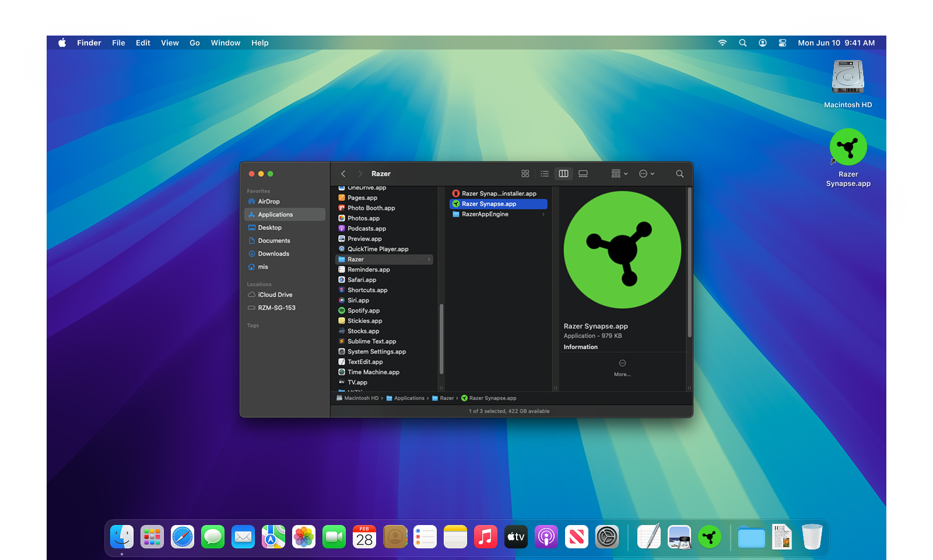Open the Action ellipsis menu in toolbar

pyautogui.click(x=647, y=174)
